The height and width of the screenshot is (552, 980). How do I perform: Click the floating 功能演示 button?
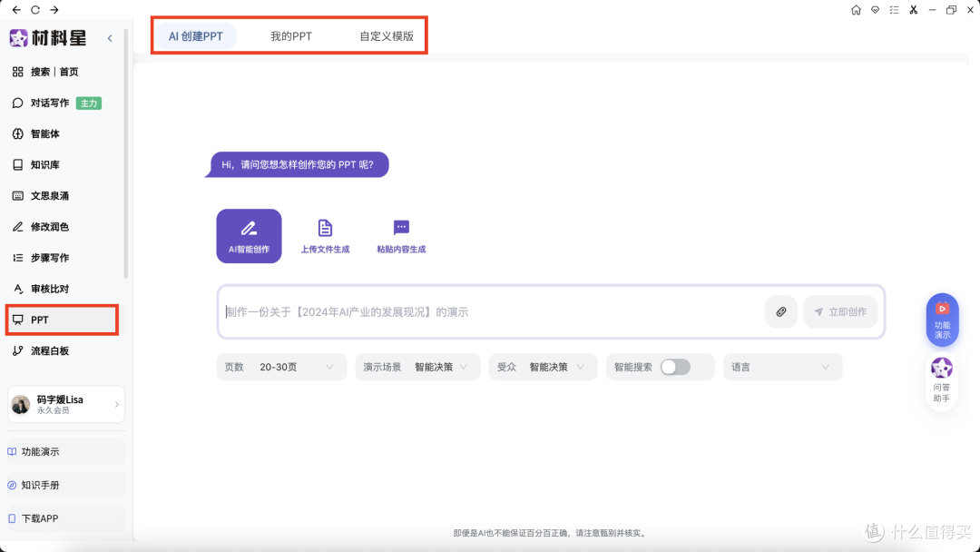[942, 320]
